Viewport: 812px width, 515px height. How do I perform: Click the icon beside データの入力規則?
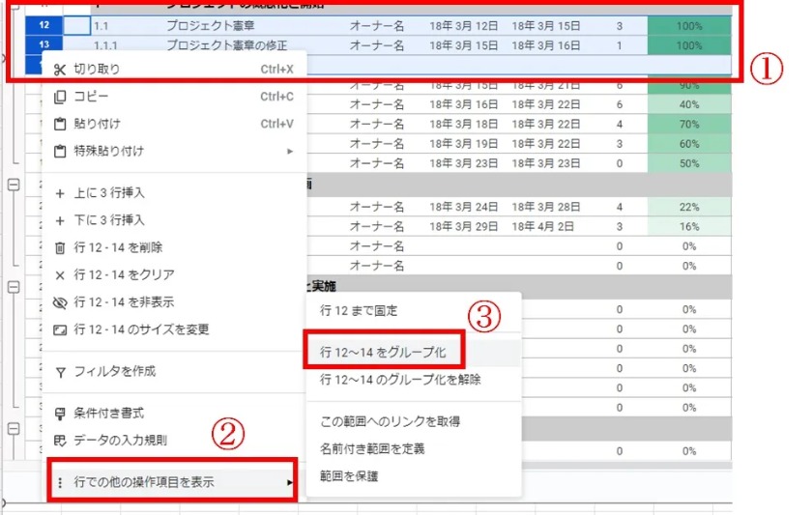[x=60, y=441]
